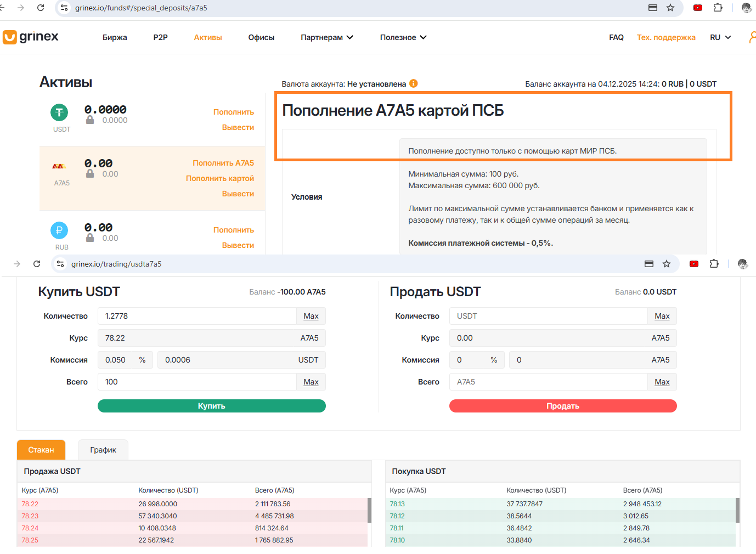
Task: Click the RUB ruble coin icon
Action: click(59, 230)
